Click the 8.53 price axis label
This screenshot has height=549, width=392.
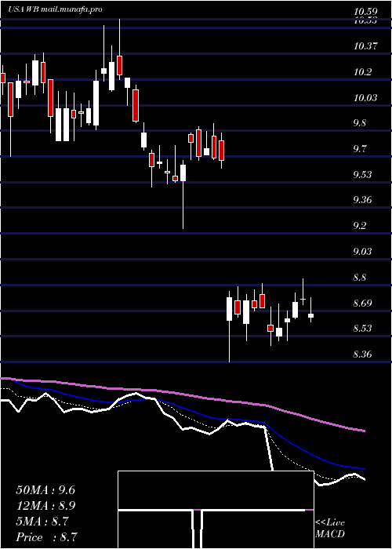point(362,329)
